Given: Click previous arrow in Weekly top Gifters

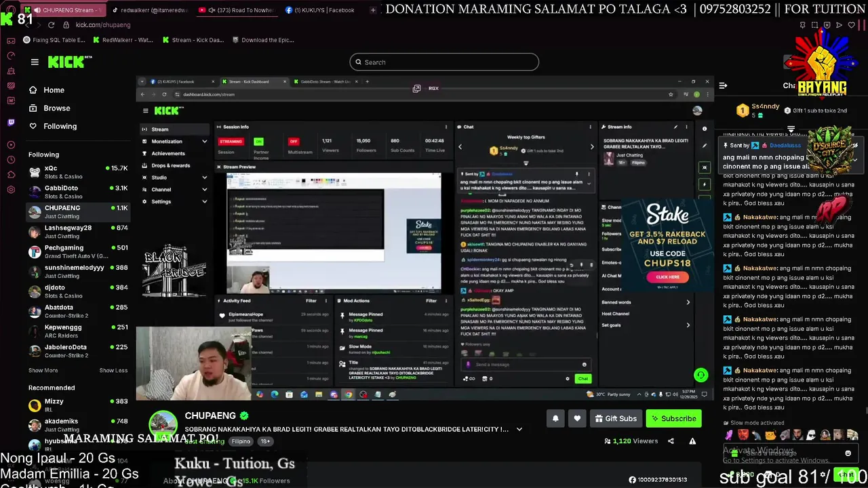Looking at the screenshot, I should (460, 147).
